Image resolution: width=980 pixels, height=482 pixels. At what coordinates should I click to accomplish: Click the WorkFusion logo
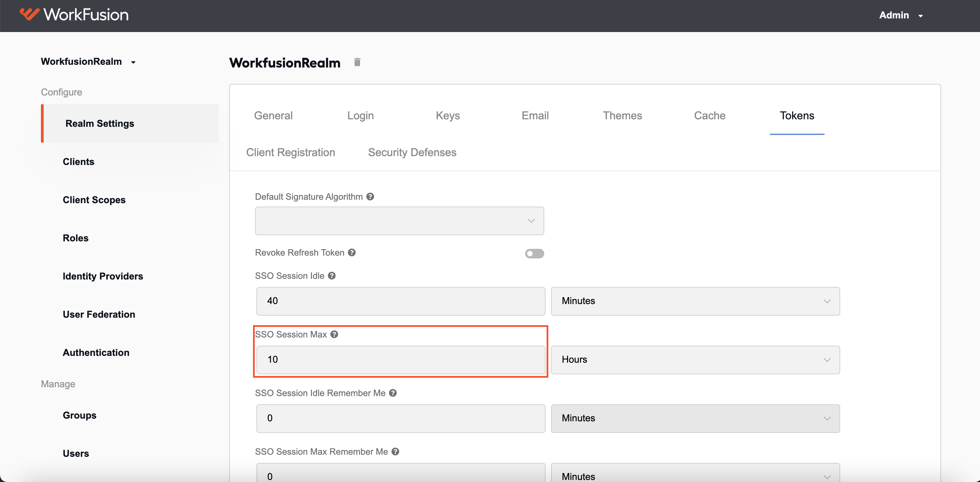pyautogui.click(x=74, y=15)
